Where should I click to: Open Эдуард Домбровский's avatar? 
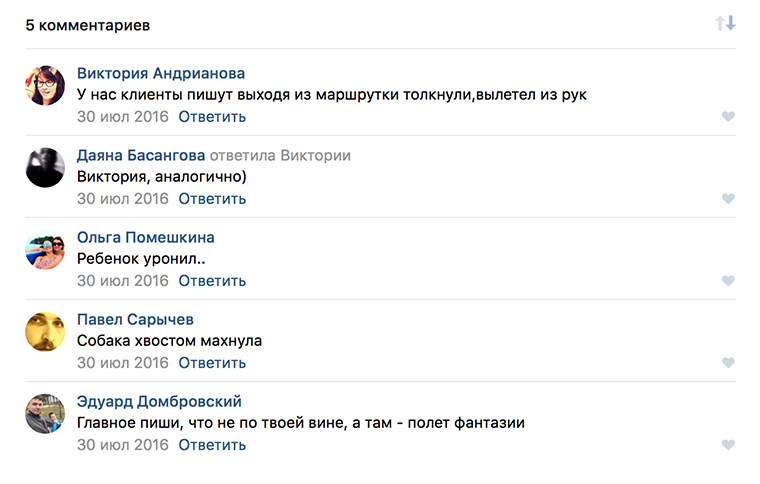[45, 414]
